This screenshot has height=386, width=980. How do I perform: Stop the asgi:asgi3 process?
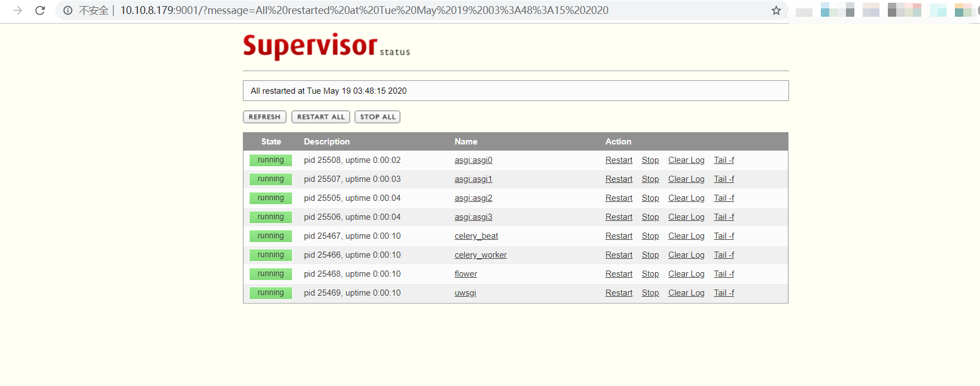(650, 217)
